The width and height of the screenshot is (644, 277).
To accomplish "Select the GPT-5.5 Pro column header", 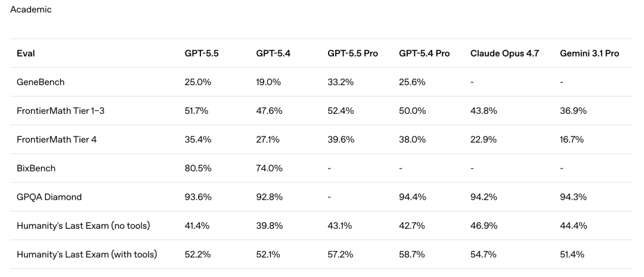I will pos(352,54).
